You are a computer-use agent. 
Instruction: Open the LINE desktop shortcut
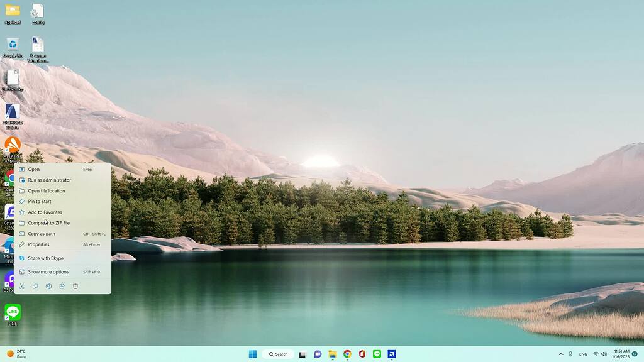coord(13,314)
